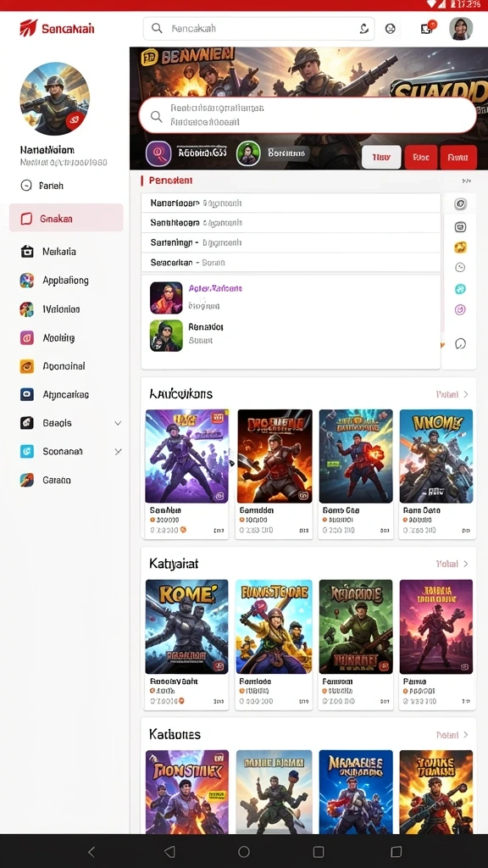Open the profile avatar in top-right header
This screenshot has height=868, width=488.
[x=461, y=29]
